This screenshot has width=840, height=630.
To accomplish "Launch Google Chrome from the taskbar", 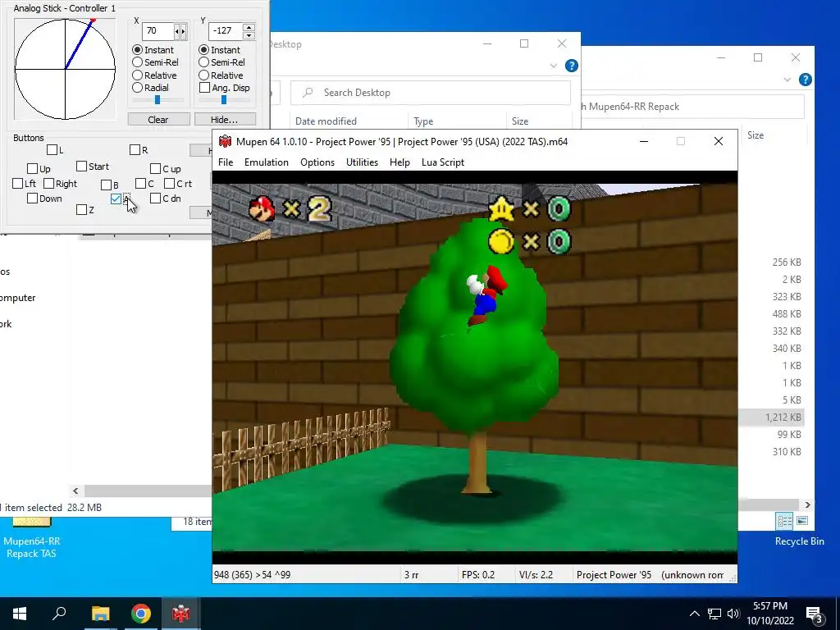I will 141,614.
